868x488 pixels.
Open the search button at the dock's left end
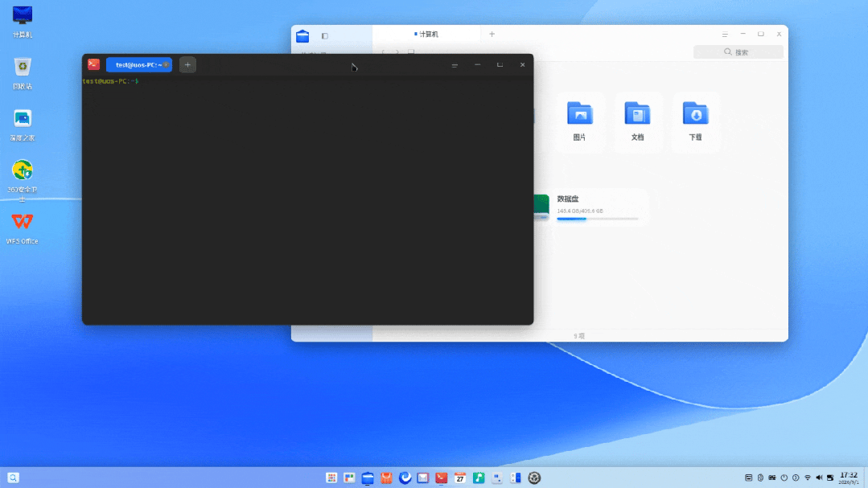click(14, 478)
